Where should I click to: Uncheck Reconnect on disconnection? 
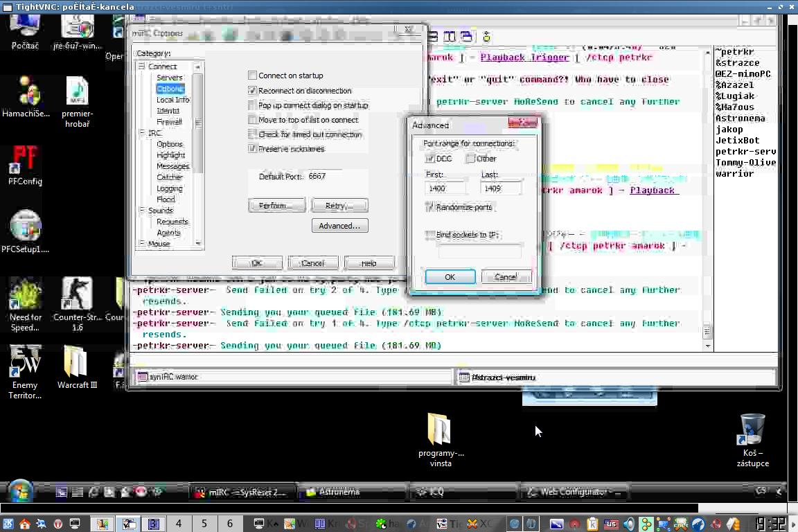tap(252, 91)
